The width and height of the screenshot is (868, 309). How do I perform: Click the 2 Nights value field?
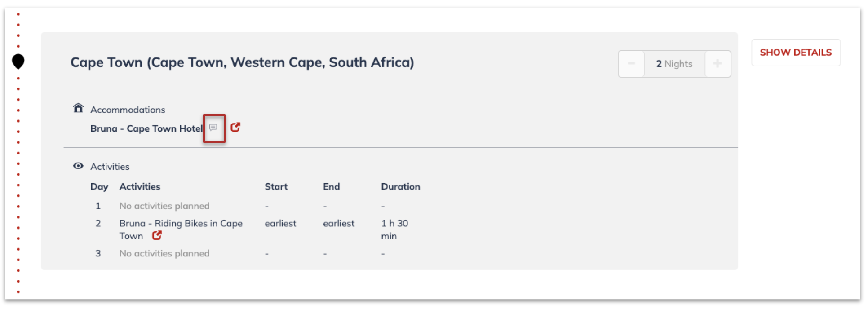(x=674, y=64)
